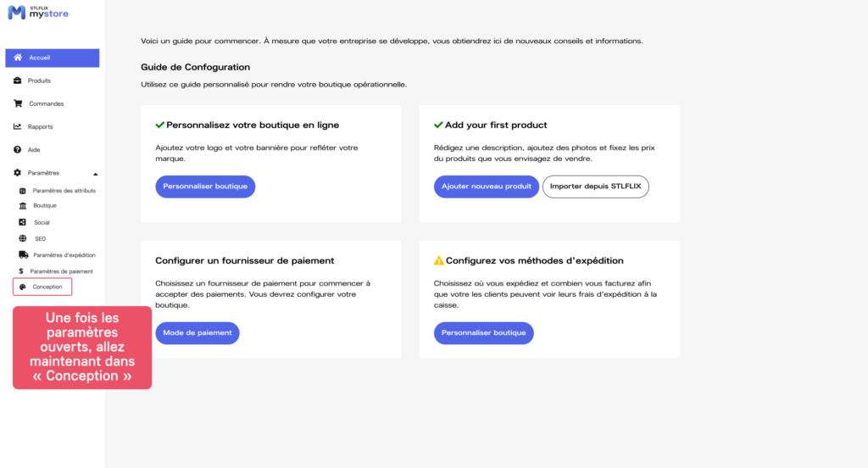Screen dimensions: 868x468
Task: Collapse the Paramètres menu arrow
Action: pos(95,174)
